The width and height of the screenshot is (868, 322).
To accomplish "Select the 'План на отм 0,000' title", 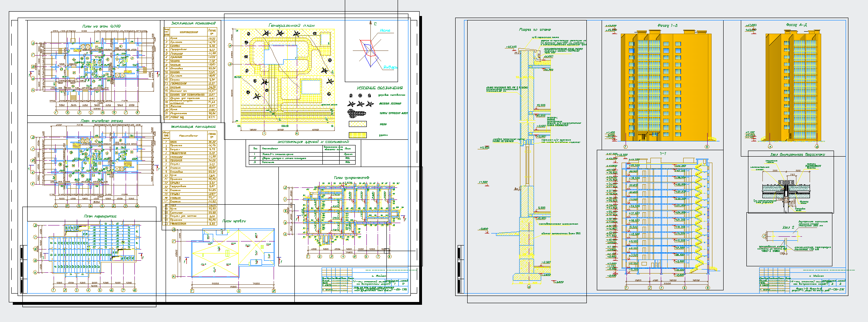I will [101, 26].
